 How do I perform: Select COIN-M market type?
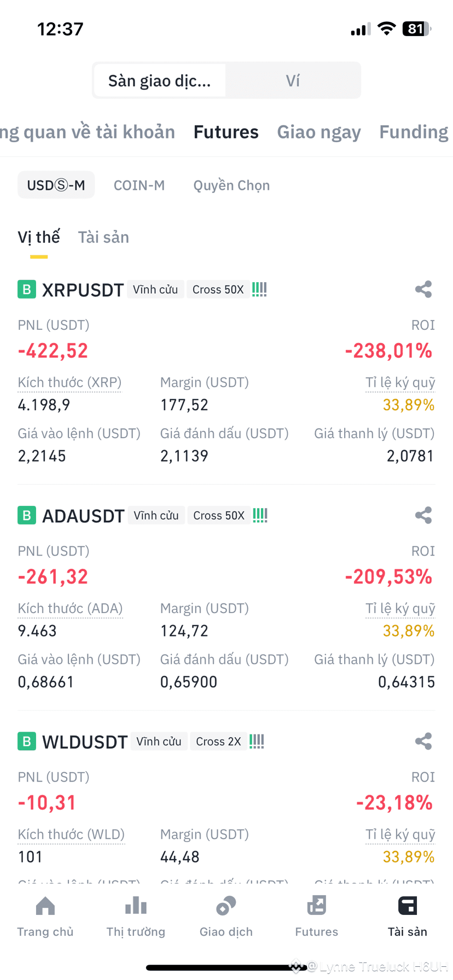coord(139,185)
